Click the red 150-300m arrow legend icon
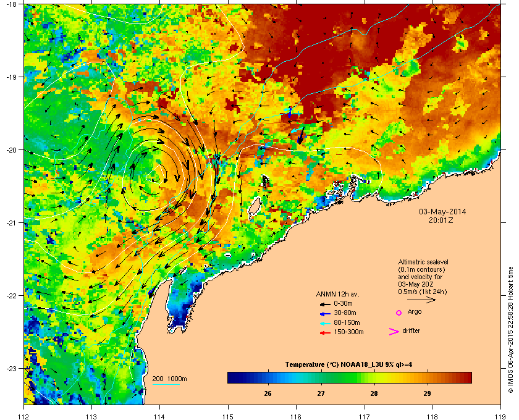 click(x=325, y=333)
